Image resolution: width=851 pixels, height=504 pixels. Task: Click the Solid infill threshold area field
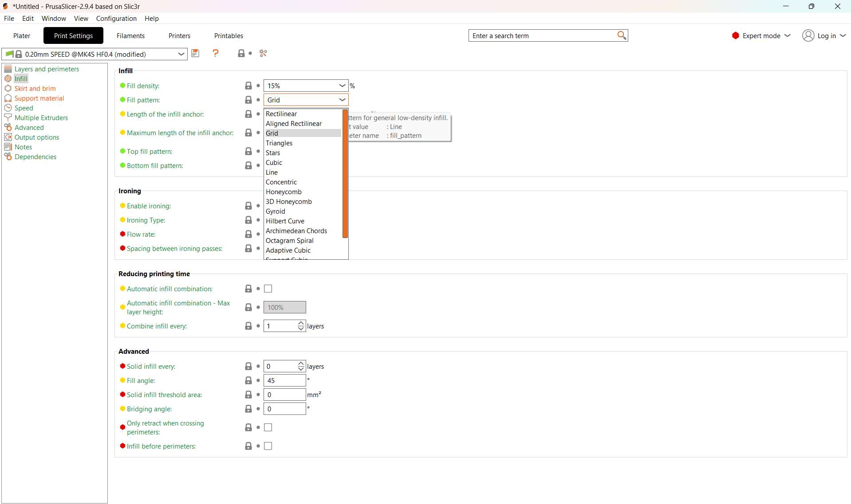pos(284,395)
